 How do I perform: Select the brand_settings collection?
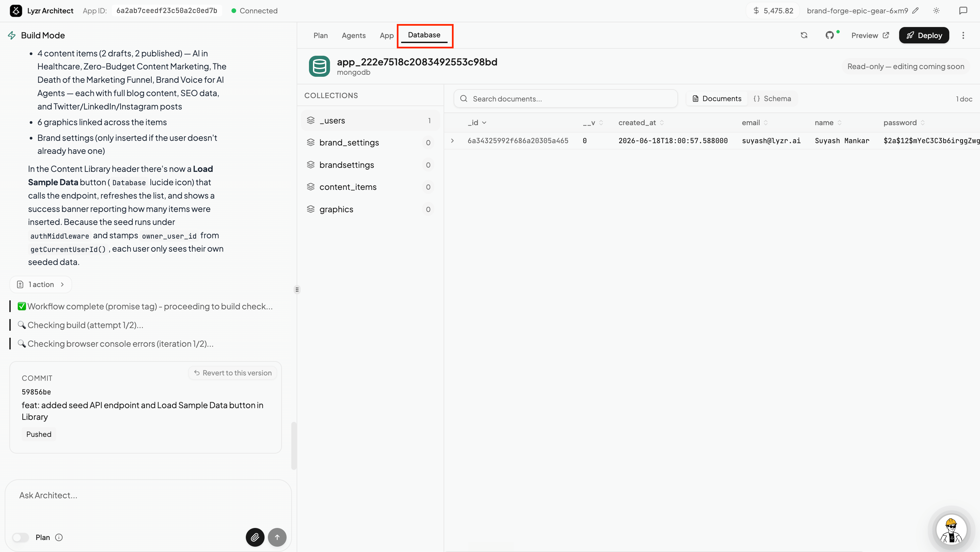pyautogui.click(x=370, y=143)
